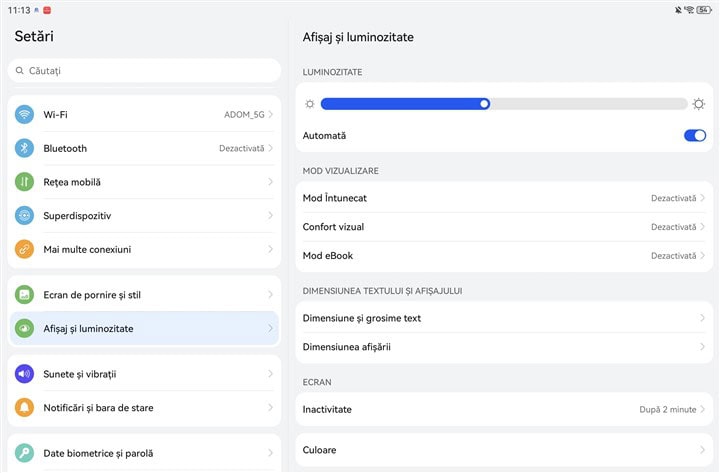This screenshot has height=473, width=720.
Task: Click the 11:13 clock
Action: coord(19,10)
